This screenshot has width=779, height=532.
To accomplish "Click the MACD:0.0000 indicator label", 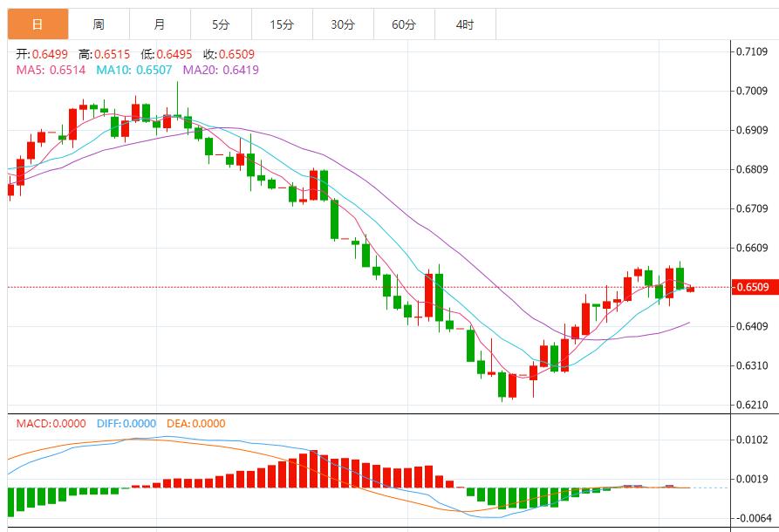I will tap(51, 424).
